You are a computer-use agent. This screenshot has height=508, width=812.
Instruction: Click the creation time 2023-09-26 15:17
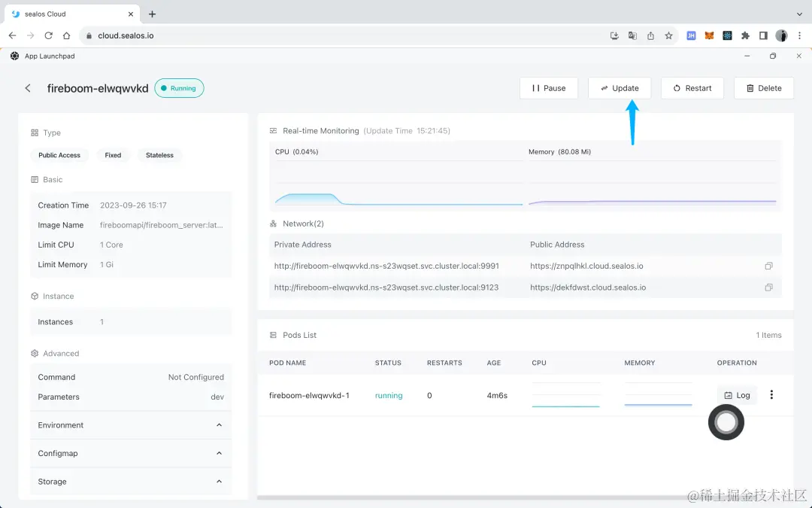click(x=133, y=205)
